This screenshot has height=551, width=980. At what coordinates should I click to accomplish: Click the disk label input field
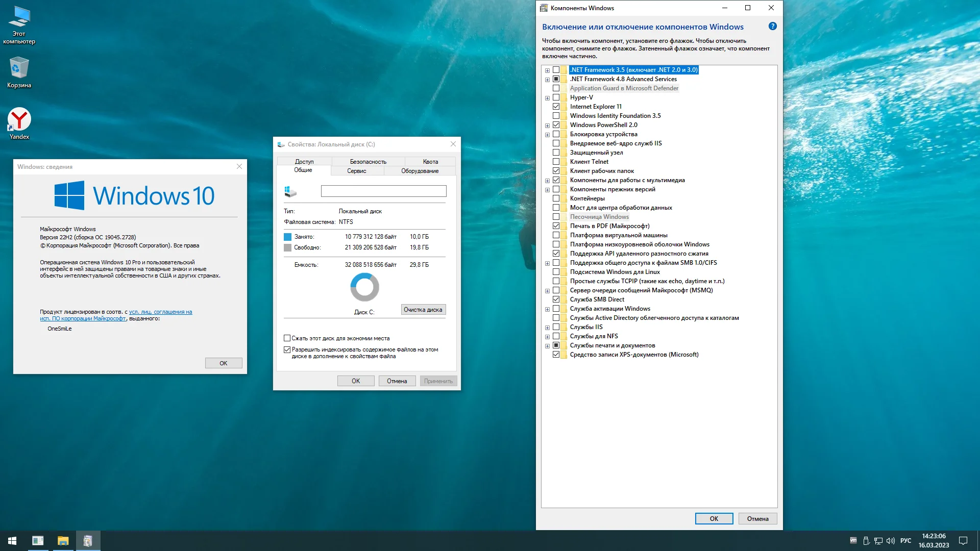[383, 191]
